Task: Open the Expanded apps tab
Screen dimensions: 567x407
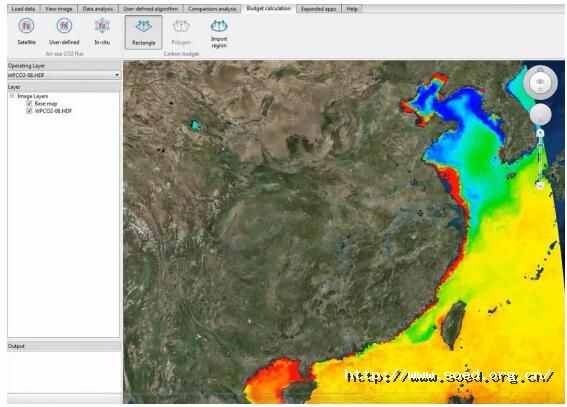Action: [x=319, y=9]
